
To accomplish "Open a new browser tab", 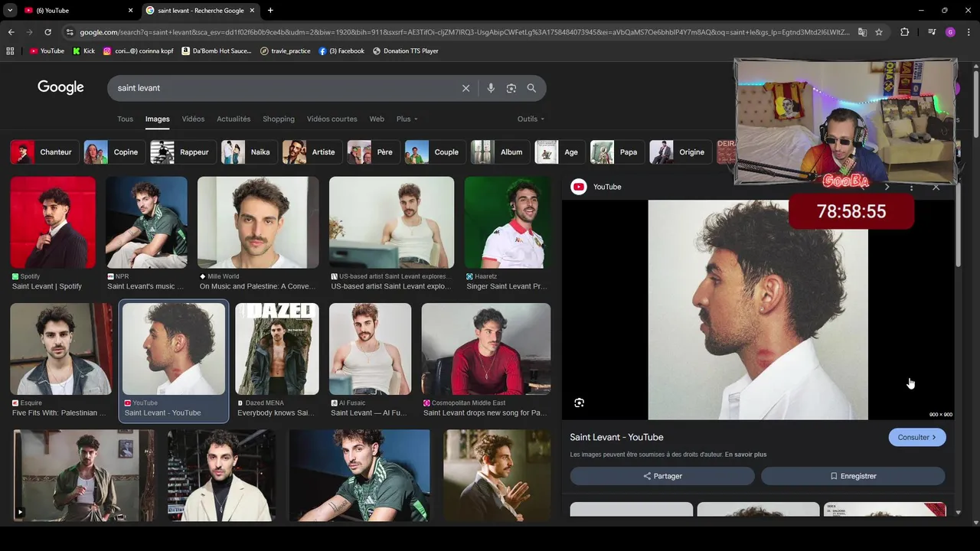I will [270, 10].
